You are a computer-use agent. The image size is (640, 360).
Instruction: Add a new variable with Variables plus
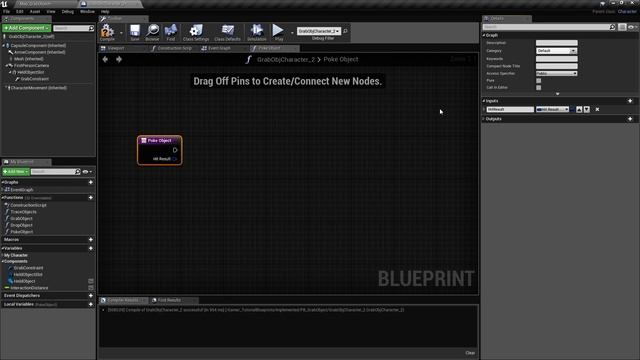[x=91, y=248]
